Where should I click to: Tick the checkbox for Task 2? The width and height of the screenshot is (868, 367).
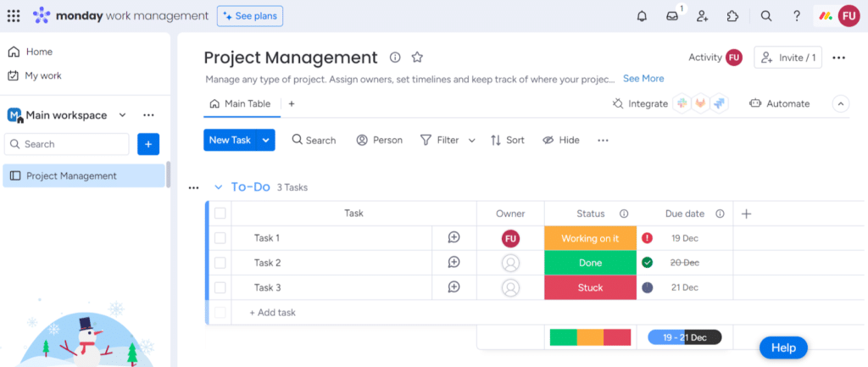click(220, 263)
